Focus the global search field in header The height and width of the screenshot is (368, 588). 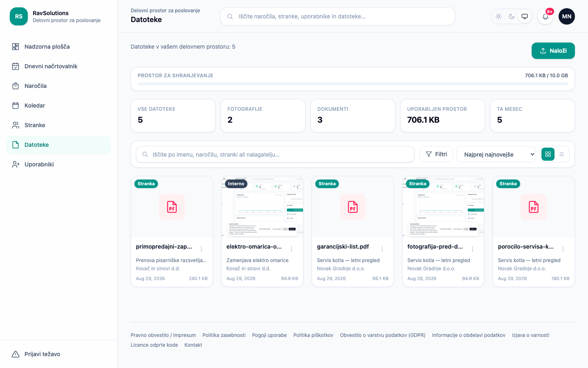(x=338, y=16)
